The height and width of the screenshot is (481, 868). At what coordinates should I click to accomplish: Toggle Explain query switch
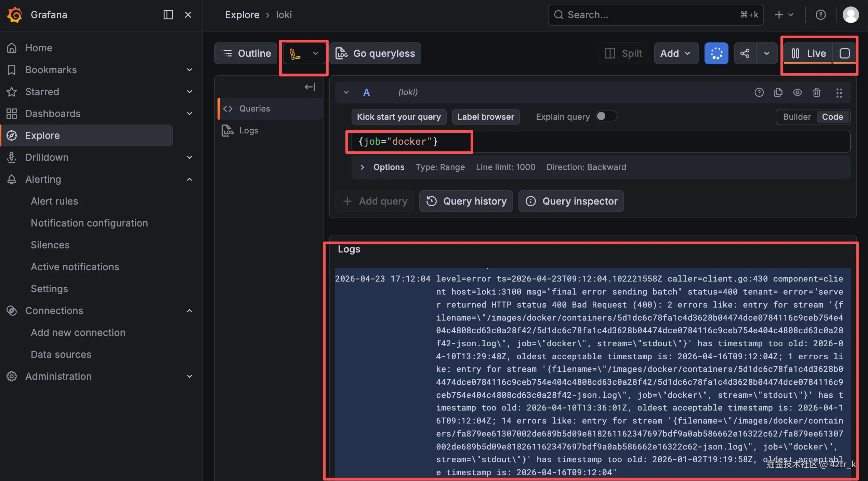[x=606, y=116]
